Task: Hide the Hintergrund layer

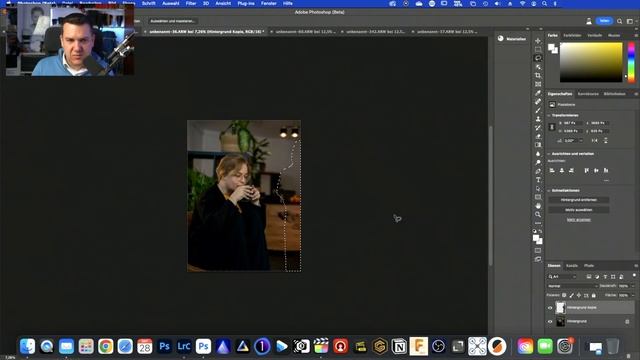Action: pyautogui.click(x=550, y=322)
